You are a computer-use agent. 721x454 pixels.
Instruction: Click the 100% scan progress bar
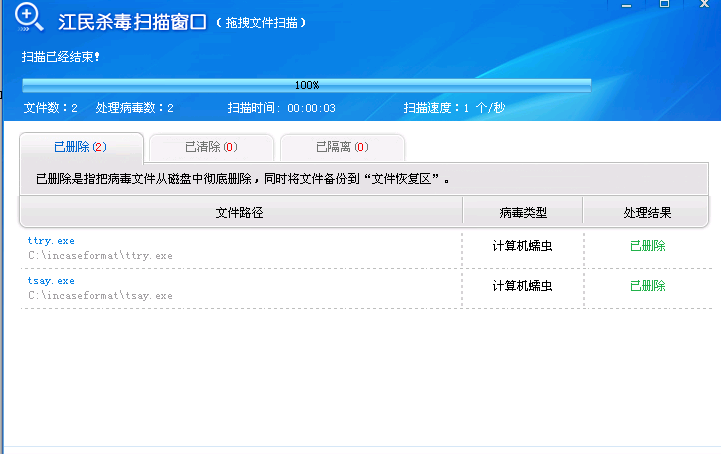pos(307,85)
